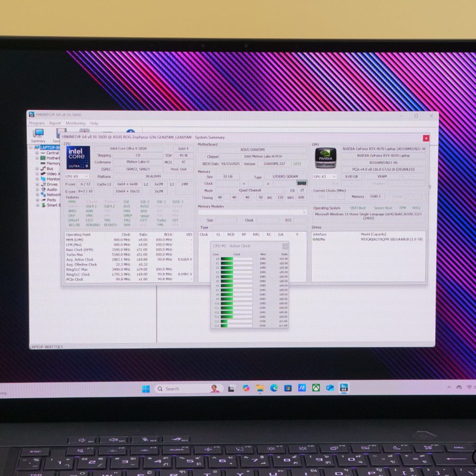Image resolution: width=476 pixels, height=476 pixels.
Task: Click the Quad-Channel mode value
Action: [250, 190]
